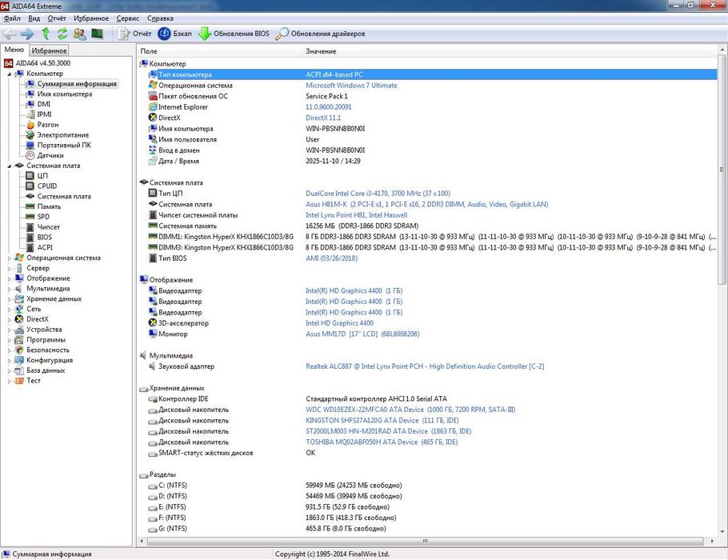Open the Вид menu
This screenshot has width=728, height=560.
[34, 18]
